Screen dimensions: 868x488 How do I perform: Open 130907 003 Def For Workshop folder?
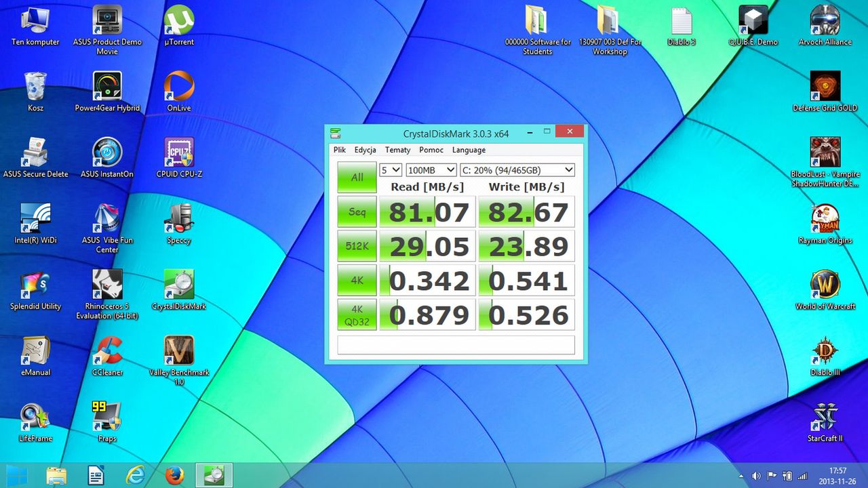(x=610, y=30)
